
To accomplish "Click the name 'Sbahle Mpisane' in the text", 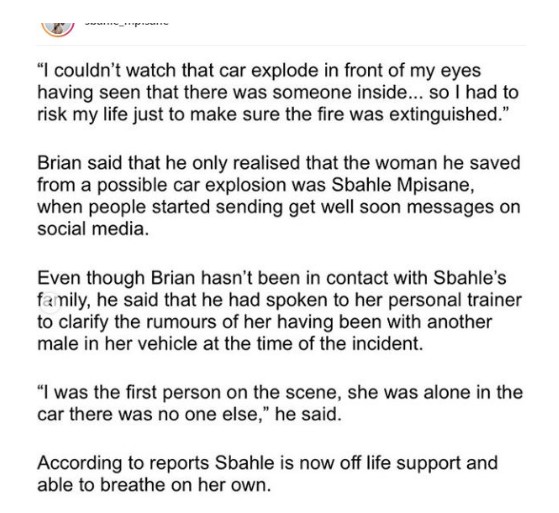I will pyautogui.click(x=403, y=185).
